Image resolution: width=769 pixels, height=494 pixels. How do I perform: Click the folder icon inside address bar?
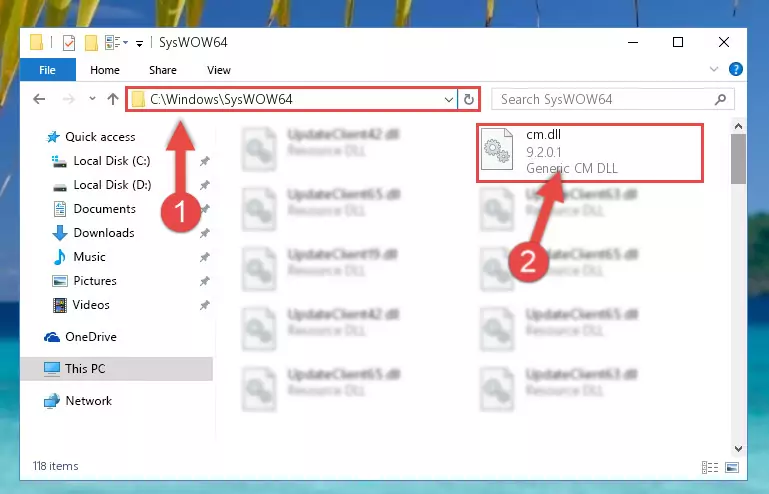[x=138, y=100]
